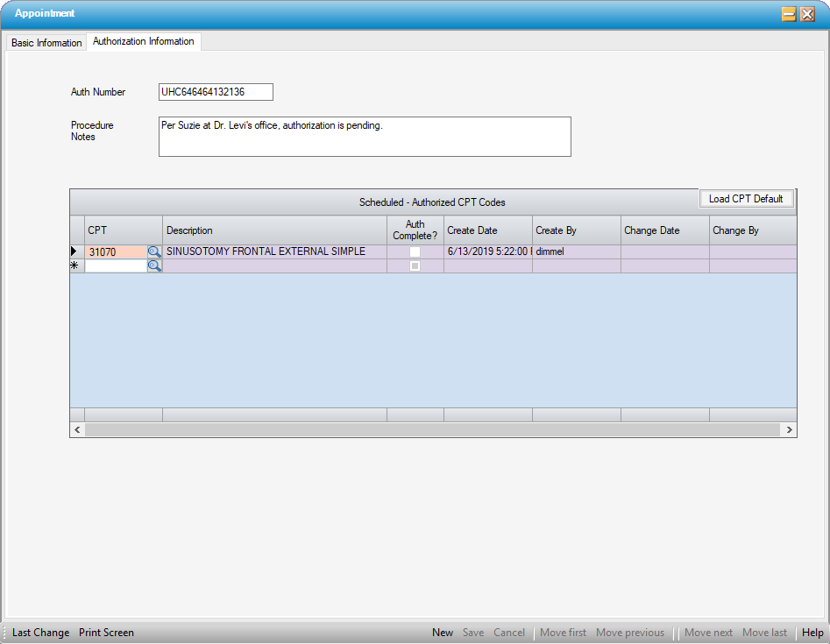Click inside the Procedure Notes text box
Image resolution: width=830 pixels, height=644 pixels.
364,137
